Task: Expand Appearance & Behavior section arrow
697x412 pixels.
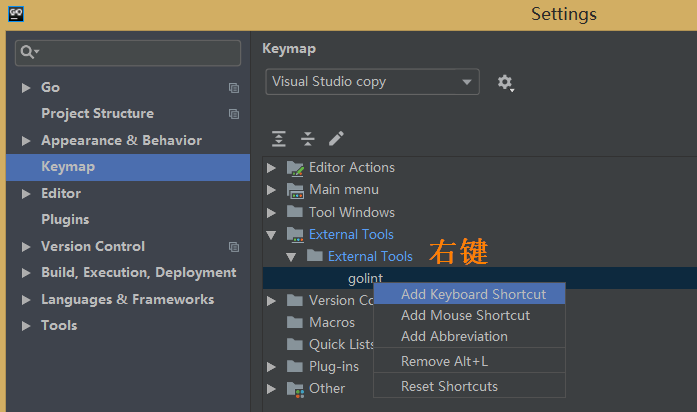Action: pos(26,141)
